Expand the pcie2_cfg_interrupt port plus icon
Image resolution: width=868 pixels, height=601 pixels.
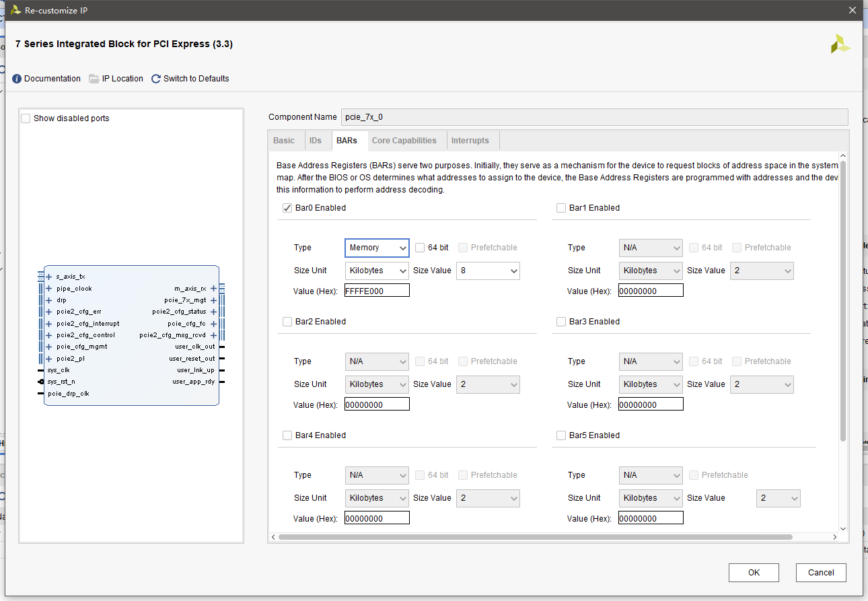tap(48, 324)
